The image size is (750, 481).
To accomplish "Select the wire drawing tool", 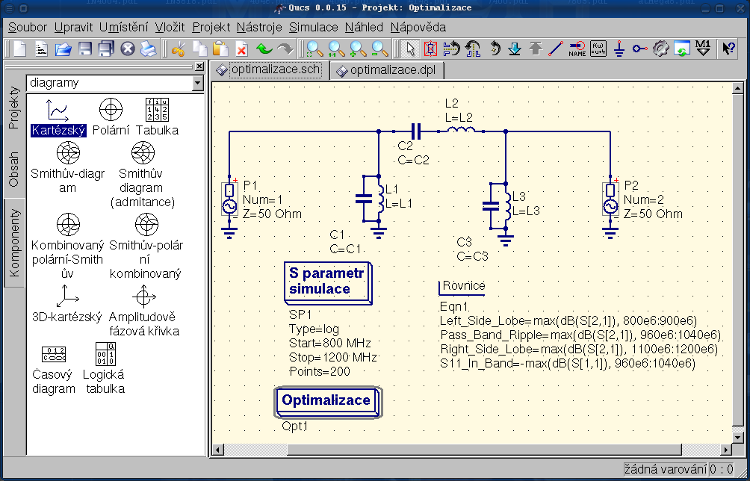I will coord(556,48).
